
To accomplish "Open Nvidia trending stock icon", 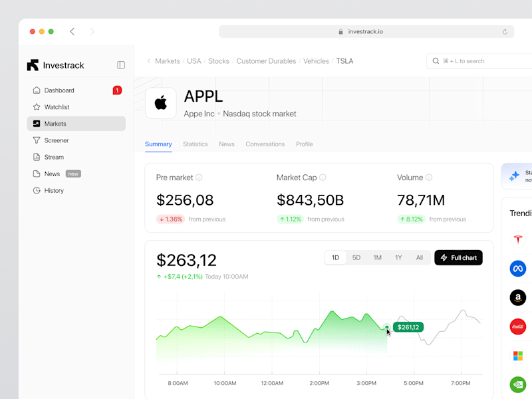I will pyautogui.click(x=518, y=385).
